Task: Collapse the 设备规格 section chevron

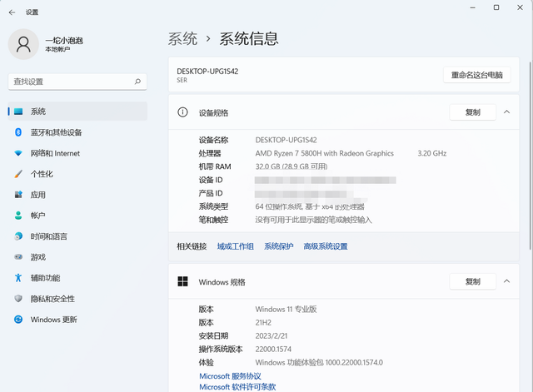Action: [506, 112]
